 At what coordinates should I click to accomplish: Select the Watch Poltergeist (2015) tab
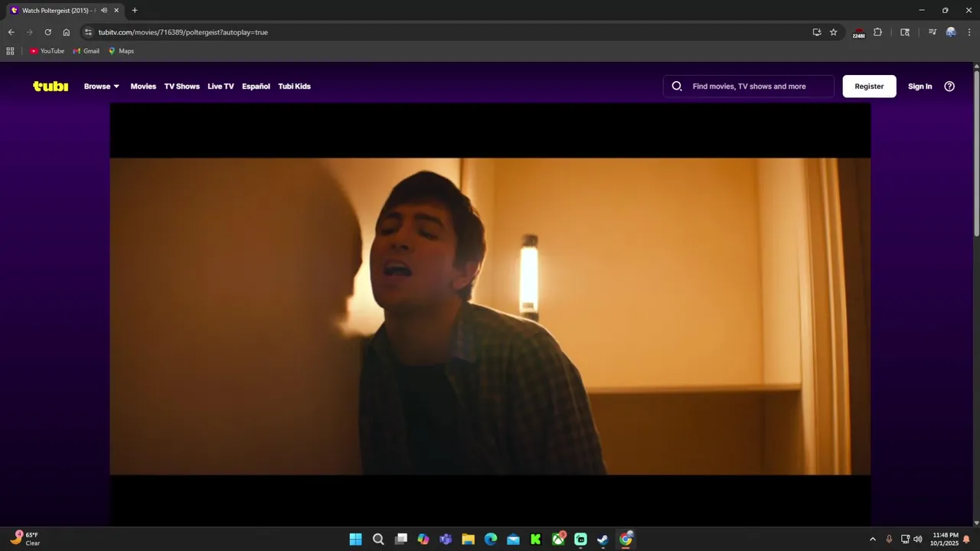(64, 11)
